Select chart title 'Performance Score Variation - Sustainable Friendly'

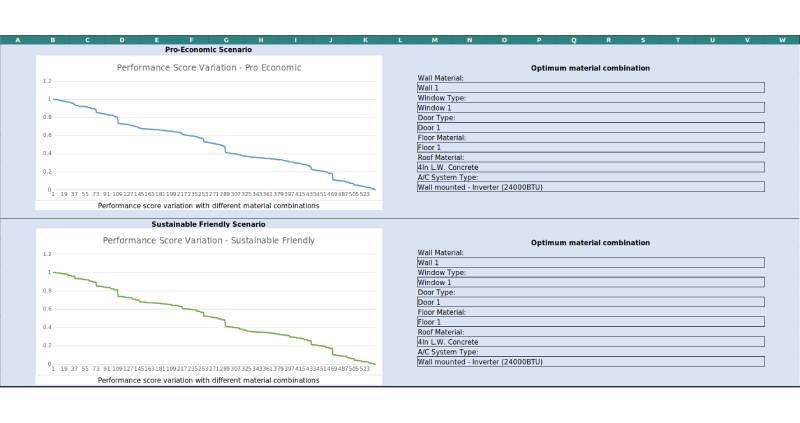[x=209, y=241]
